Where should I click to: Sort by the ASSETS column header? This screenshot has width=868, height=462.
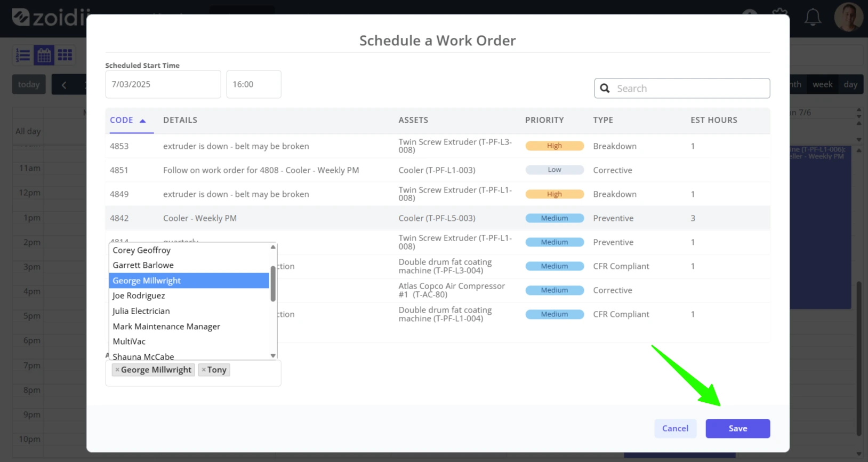click(x=413, y=120)
